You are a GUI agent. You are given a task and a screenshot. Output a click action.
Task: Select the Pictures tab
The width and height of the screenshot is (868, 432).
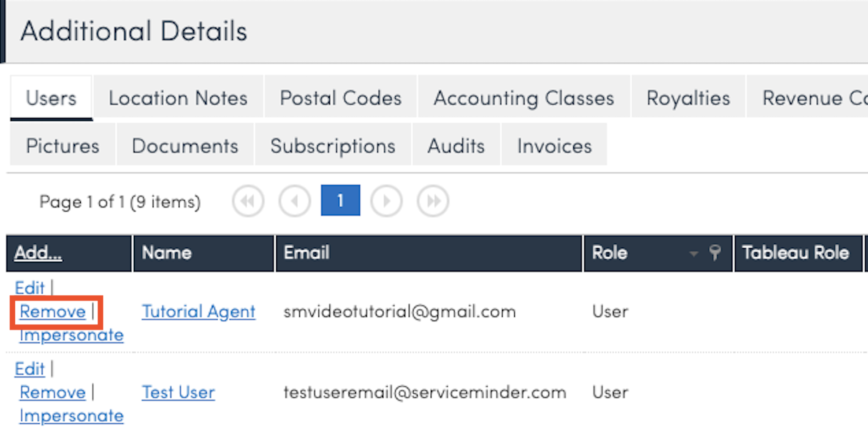tap(63, 146)
